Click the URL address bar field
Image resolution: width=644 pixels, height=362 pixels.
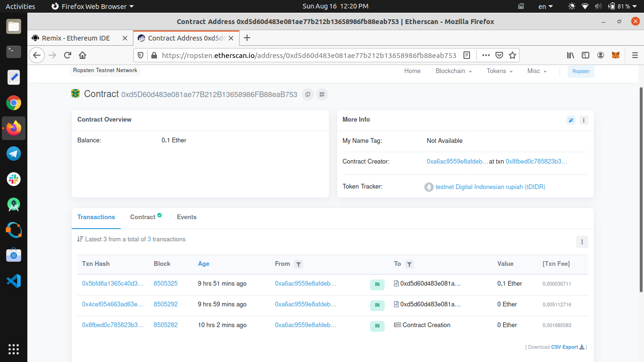click(309, 55)
